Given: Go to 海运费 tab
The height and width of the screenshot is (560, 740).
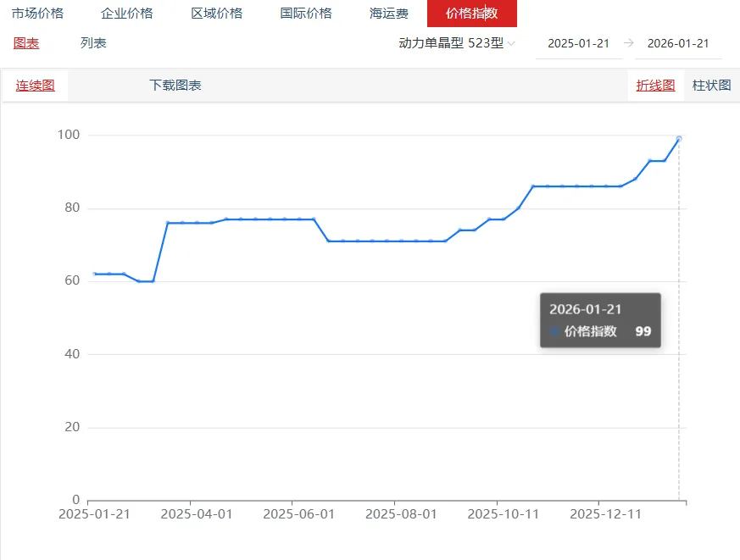Looking at the screenshot, I should (389, 14).
